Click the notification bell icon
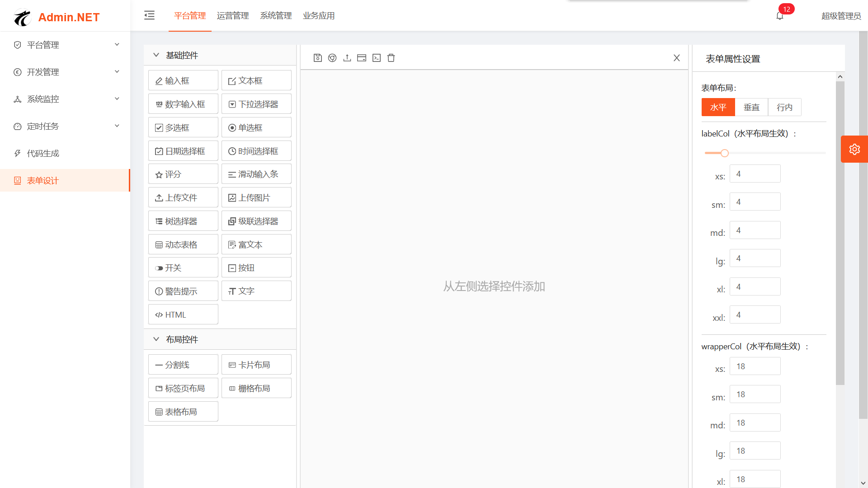The width and height of the screenshot is (868, 488). coord(779,15)
